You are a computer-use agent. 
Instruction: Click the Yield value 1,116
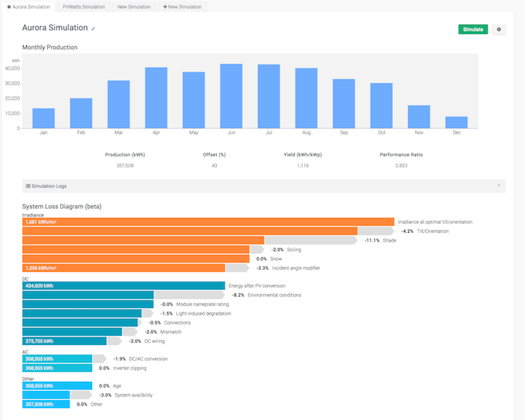point(303,166)
